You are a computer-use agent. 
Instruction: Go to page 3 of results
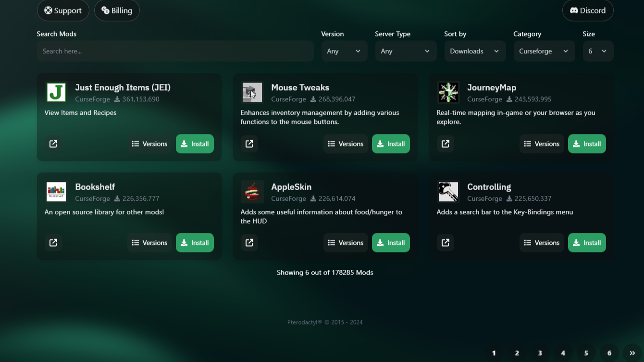click(x=540, y=353)
